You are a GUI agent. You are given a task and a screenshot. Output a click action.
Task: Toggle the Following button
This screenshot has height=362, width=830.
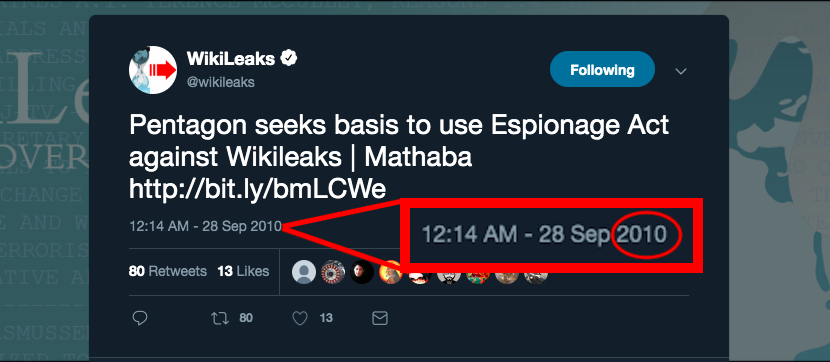tap(602, 69)
